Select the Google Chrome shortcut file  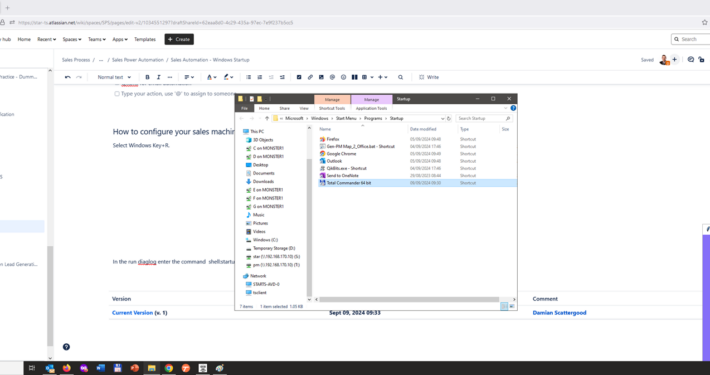tap(341, 154)
